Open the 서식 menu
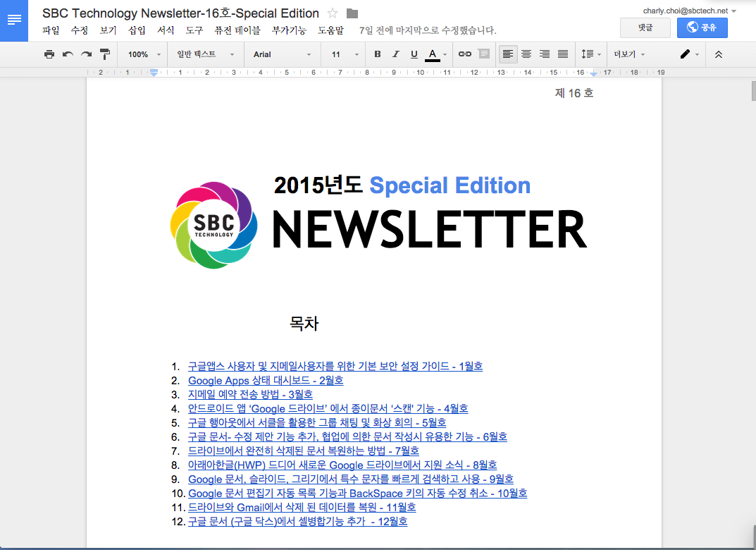The image size is (756, 550). coord(166,30)
